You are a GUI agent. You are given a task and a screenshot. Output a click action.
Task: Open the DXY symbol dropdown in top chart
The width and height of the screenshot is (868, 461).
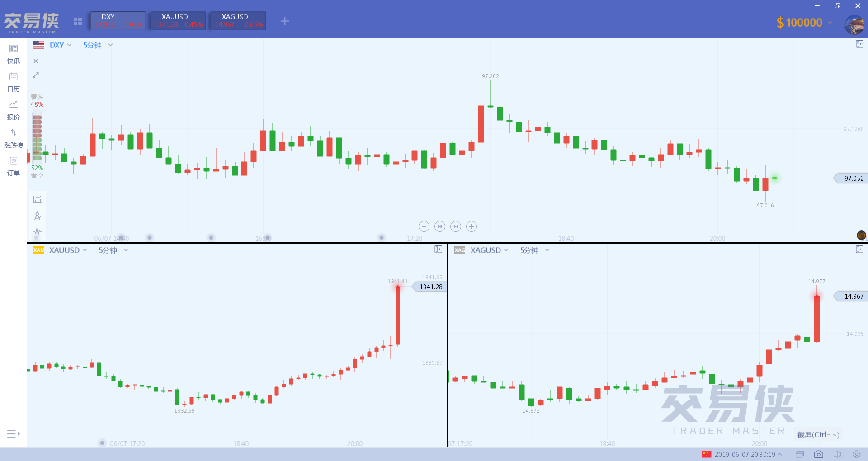(61, 45)
